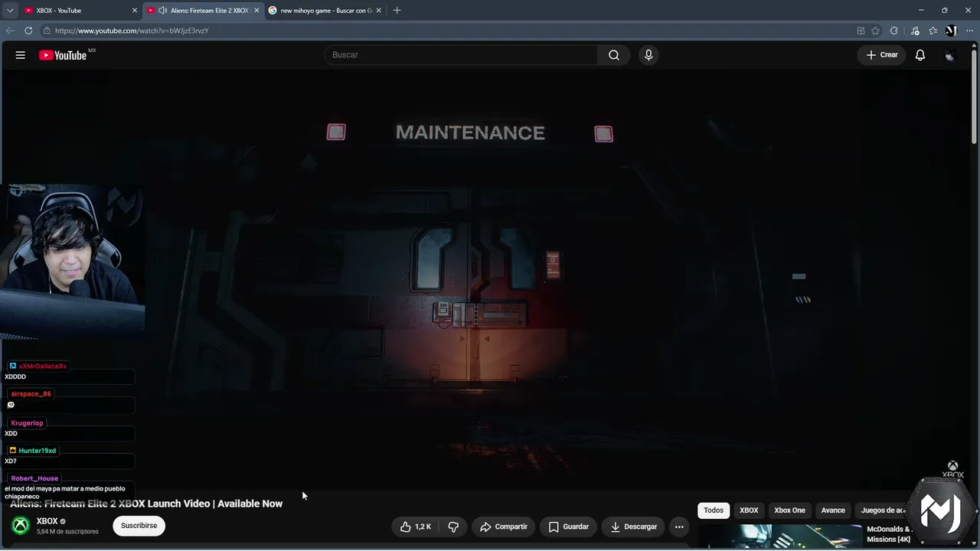Save video with the Guardar button
980x551 pixels.
569,527
